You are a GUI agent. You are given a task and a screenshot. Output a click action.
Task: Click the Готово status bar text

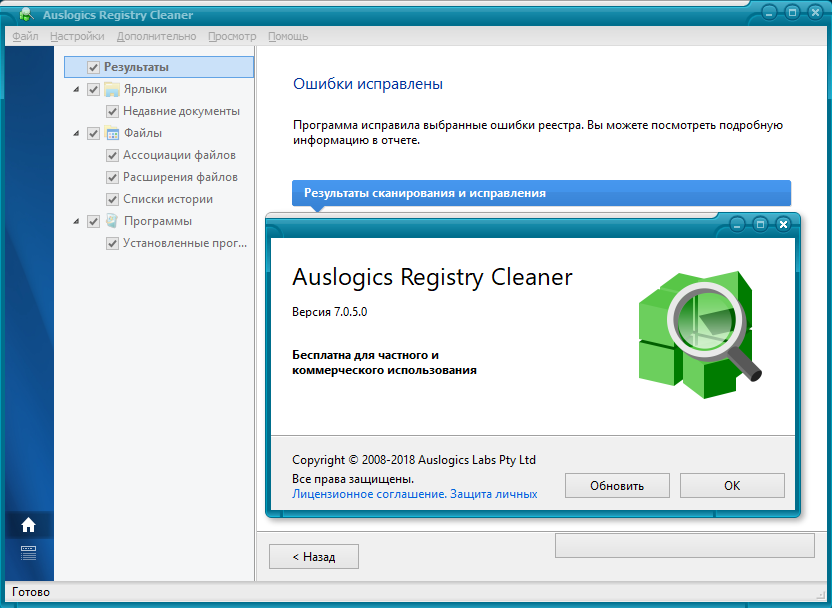tap(31, 592)
